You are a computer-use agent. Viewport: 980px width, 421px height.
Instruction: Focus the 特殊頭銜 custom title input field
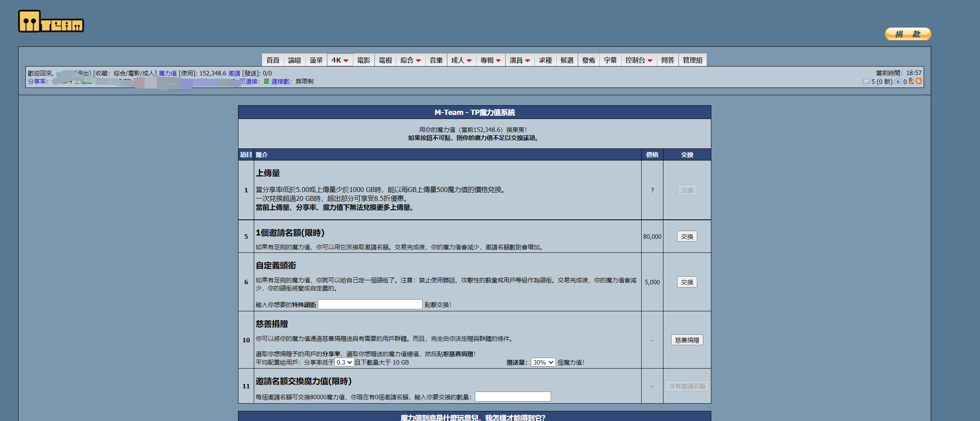pos(370,304)
